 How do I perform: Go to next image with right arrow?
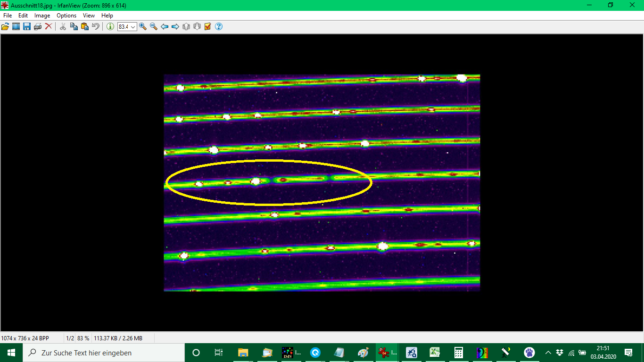(175, 27)
